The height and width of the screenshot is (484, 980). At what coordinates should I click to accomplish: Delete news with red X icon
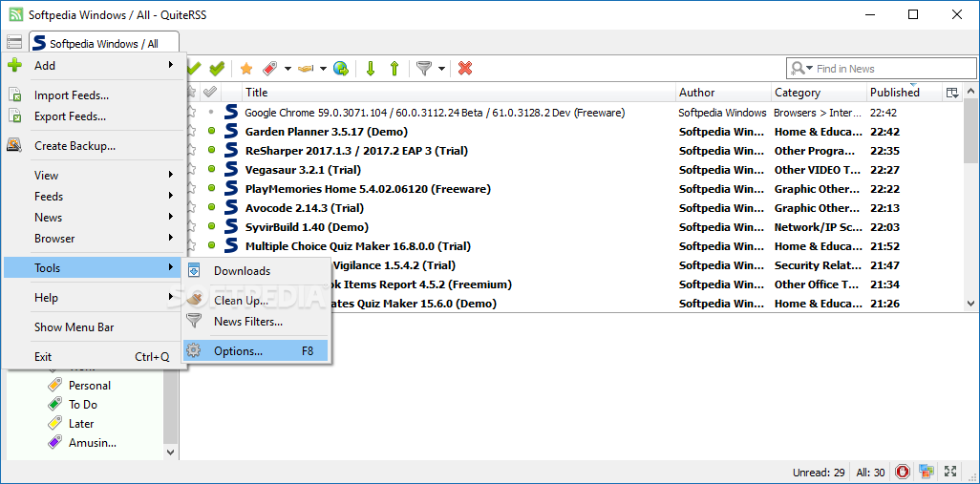[465, 68]
